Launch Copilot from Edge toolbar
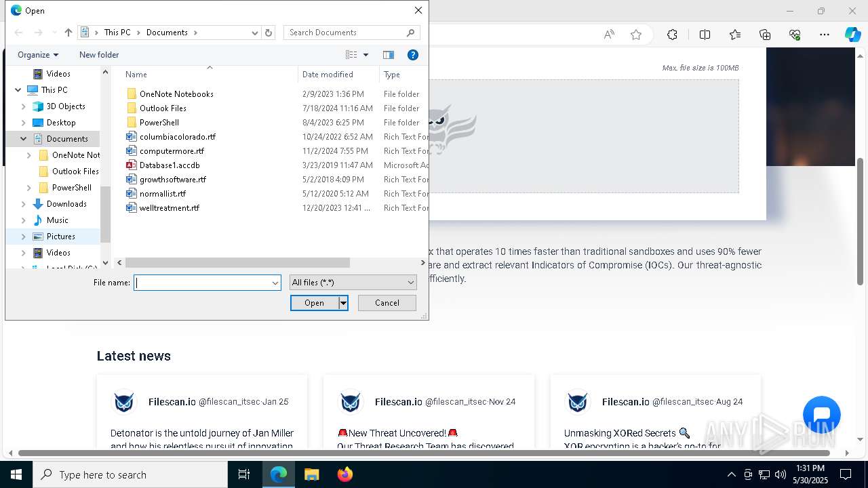Screen dimensions: 868x488 pos(852,35)
